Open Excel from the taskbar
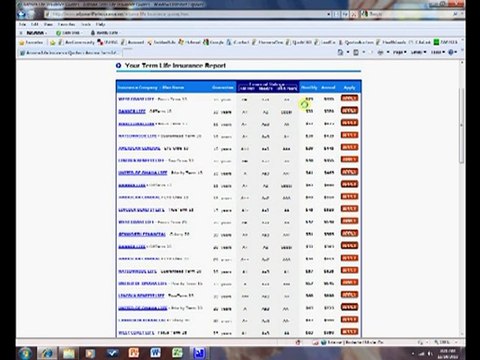 click(x=177, y=353)
